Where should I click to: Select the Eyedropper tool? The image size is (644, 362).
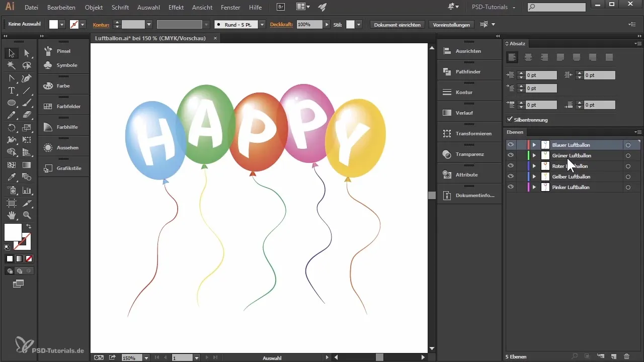coord(12,177)
